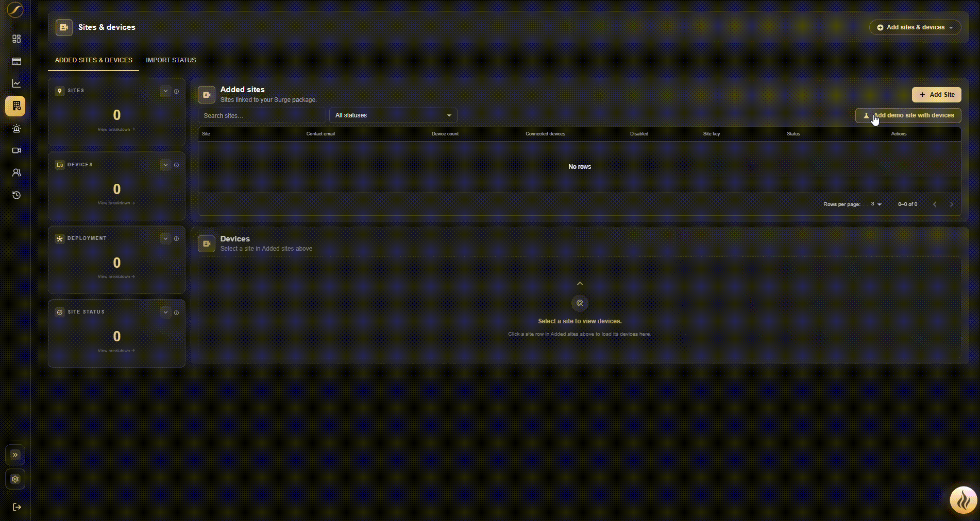Click View breakdown under SITE STATUS

(116, 351)
